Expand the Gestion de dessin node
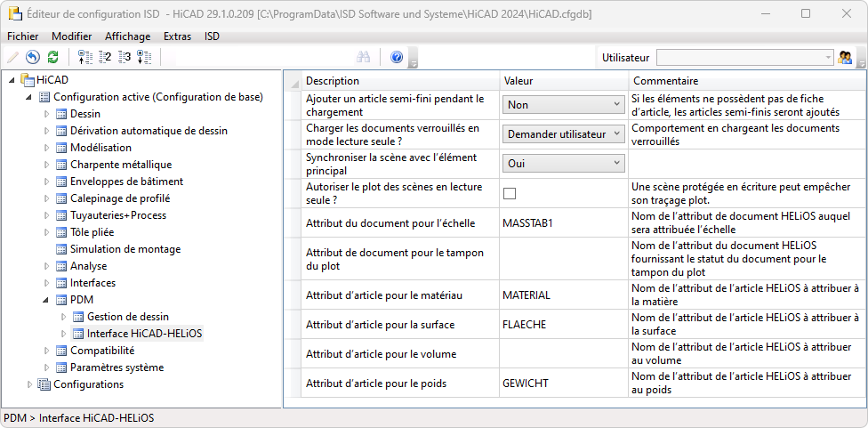Screen dimensions: 868x428 (64, 317)
